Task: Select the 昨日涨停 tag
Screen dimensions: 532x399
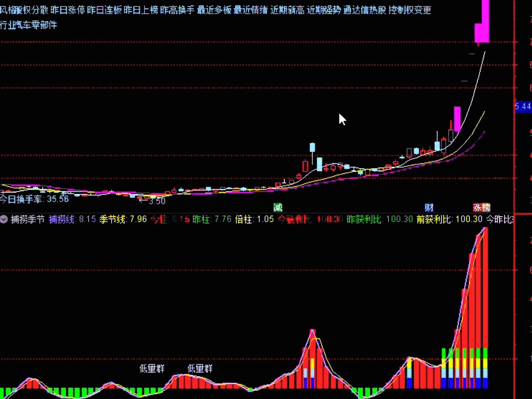Action: tap(68, 10)
